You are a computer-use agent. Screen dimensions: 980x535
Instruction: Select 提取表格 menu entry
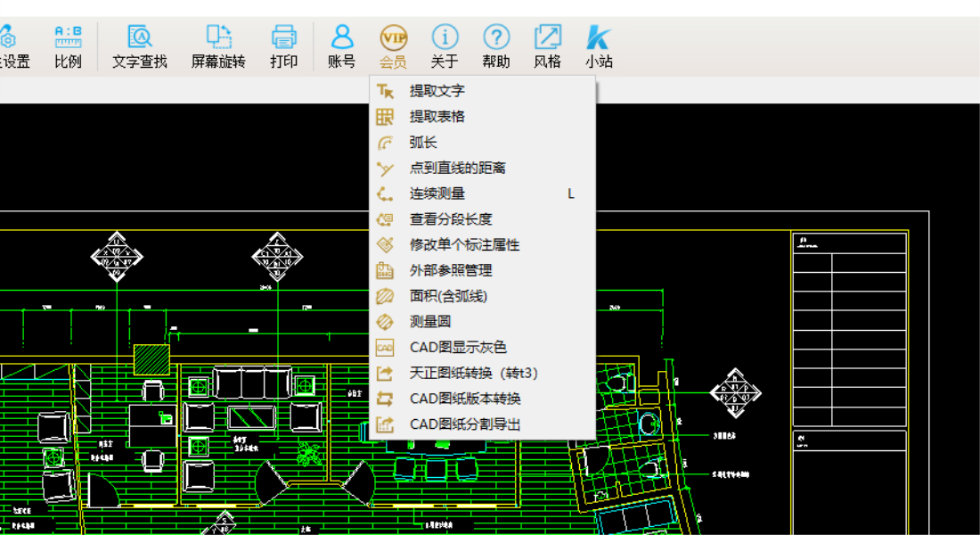(x=437, y=117)
